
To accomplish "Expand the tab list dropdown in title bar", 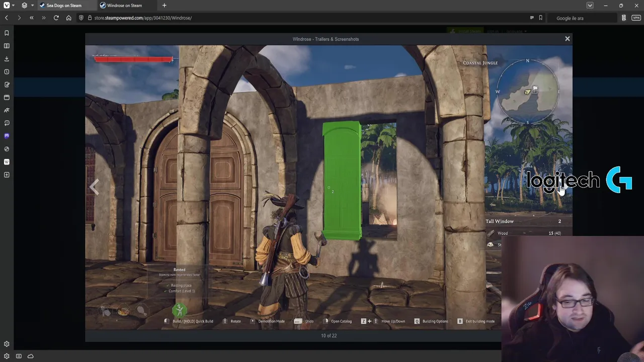I will point(590,6).
